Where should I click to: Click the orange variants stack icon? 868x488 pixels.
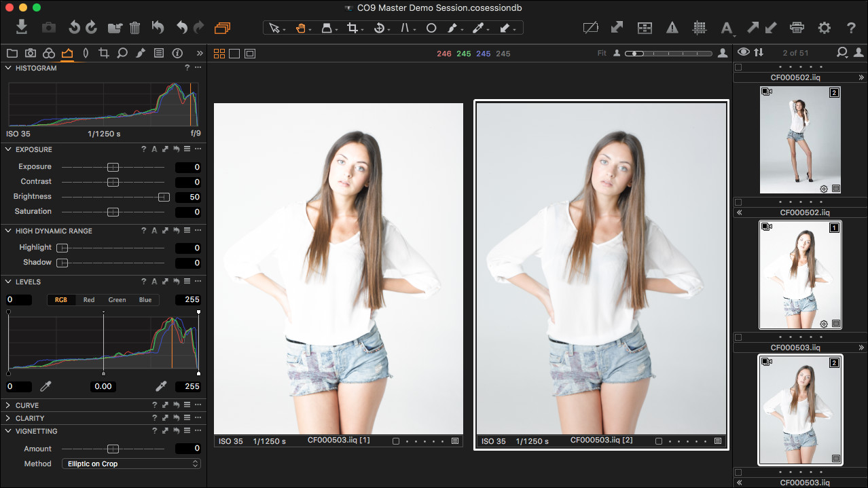(223, 28)
